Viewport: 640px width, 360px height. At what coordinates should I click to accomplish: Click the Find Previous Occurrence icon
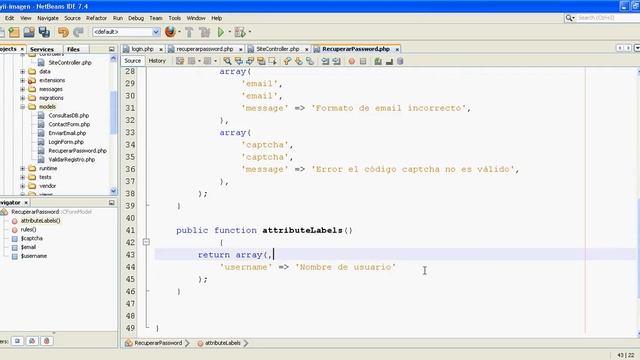click(x=239, y=61)
